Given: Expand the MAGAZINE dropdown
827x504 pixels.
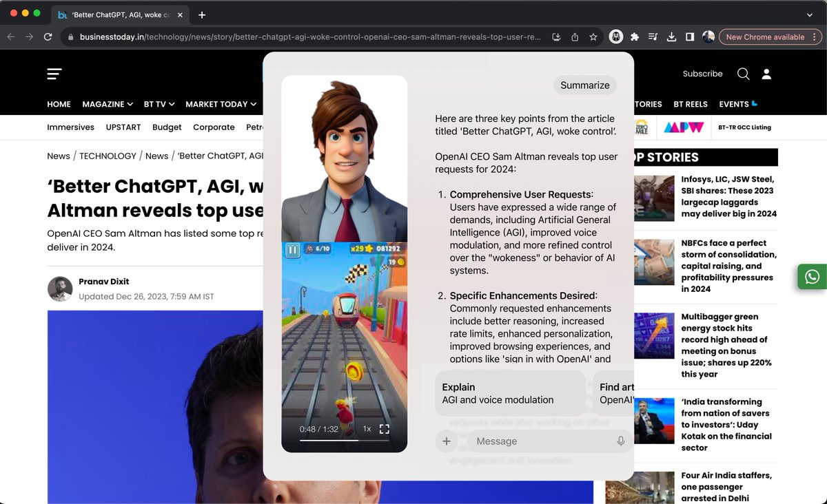Looking at the screenshot, I should click(x=108, y=104).
